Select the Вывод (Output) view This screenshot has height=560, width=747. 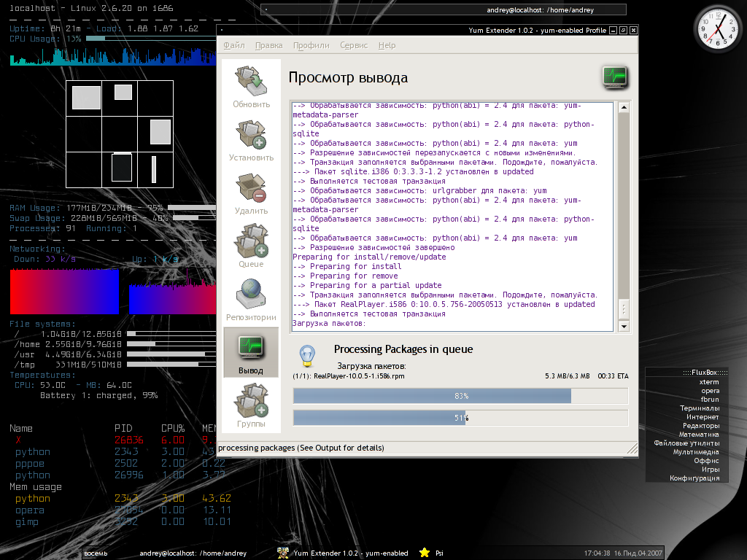pyautogui.click(x=251, y=353)
